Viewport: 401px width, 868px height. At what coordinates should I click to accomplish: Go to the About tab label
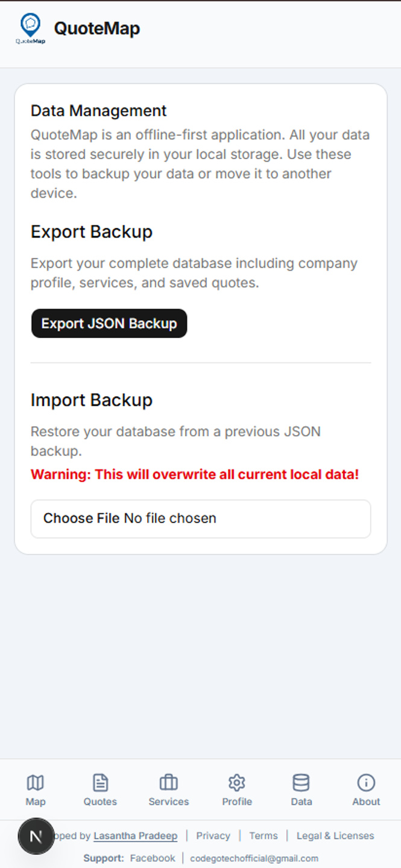point(366,802)
